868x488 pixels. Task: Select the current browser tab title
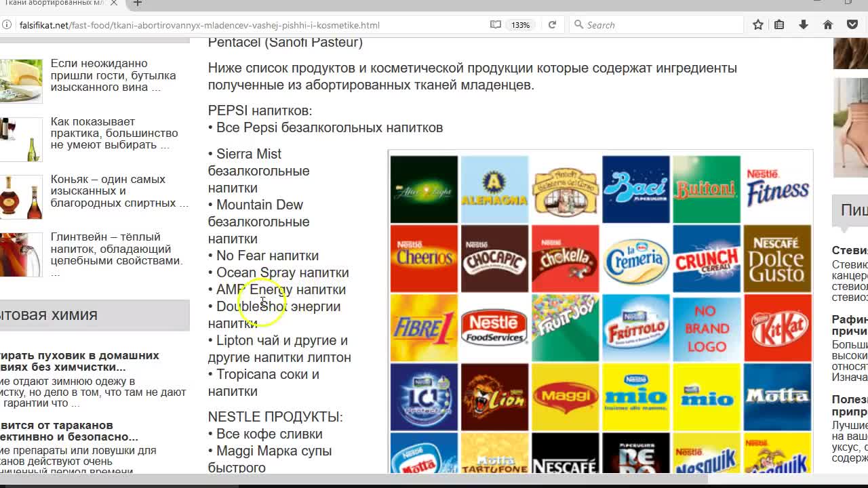tap(53, 3)
